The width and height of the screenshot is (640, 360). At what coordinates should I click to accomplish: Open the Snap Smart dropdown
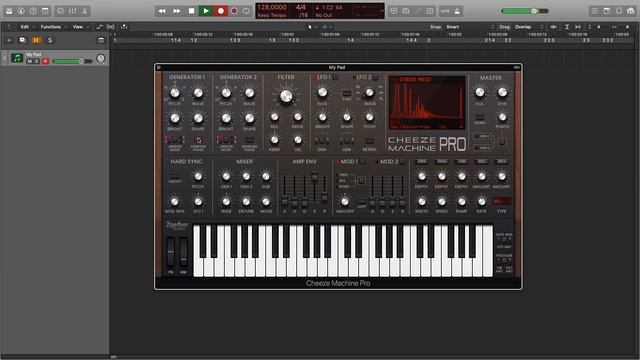(x=469, y=27)
